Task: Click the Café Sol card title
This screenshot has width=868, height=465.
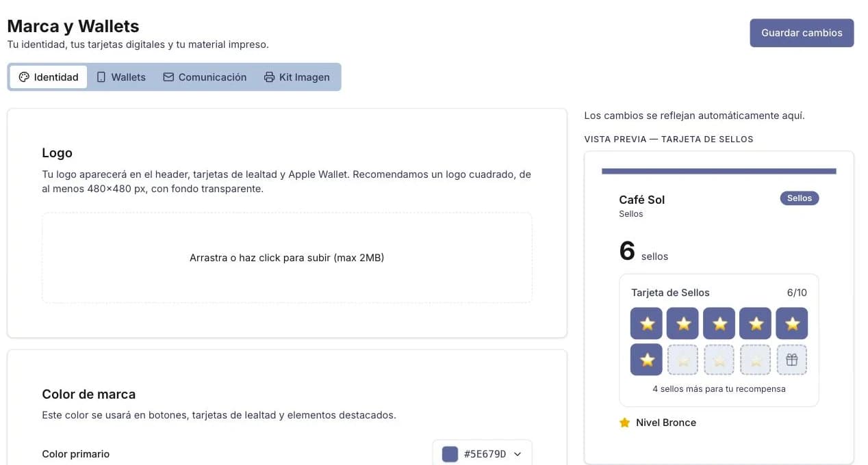Action: tap(642, 200)
